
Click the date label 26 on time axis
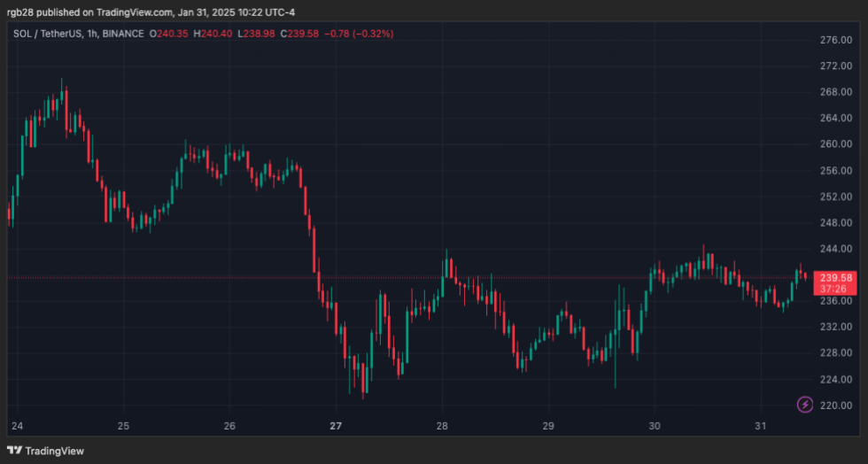pyautogui.click(x=229, y=426)
